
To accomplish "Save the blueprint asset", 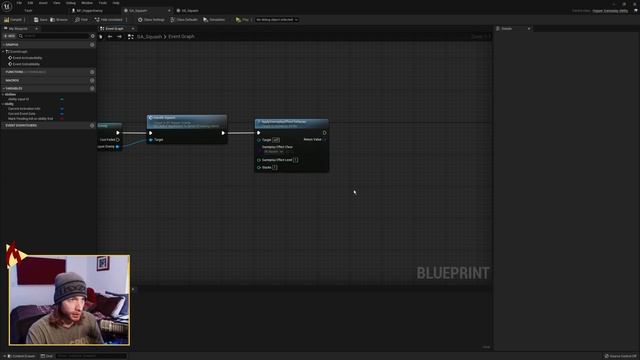I will (x=40, y=20).
